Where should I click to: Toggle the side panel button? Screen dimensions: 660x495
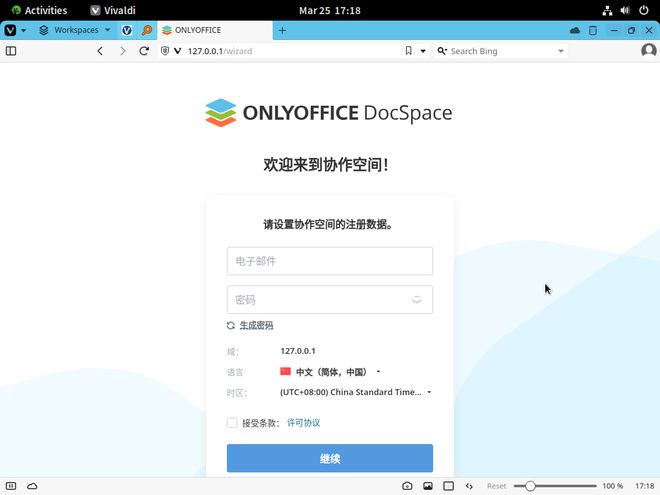coord(11,51)
